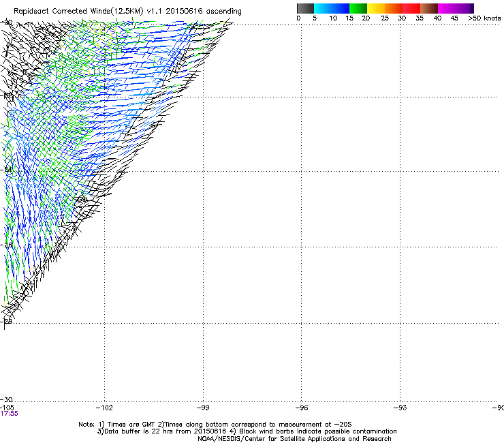Select the magenta 40-45 knots color segment
The image size is (504, 443).
coord(447,8)
